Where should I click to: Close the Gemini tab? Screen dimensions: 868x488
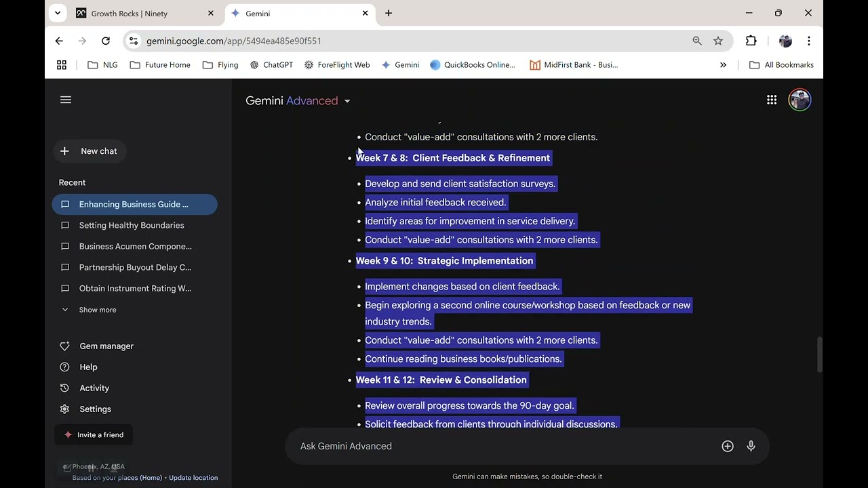(366, 13)
